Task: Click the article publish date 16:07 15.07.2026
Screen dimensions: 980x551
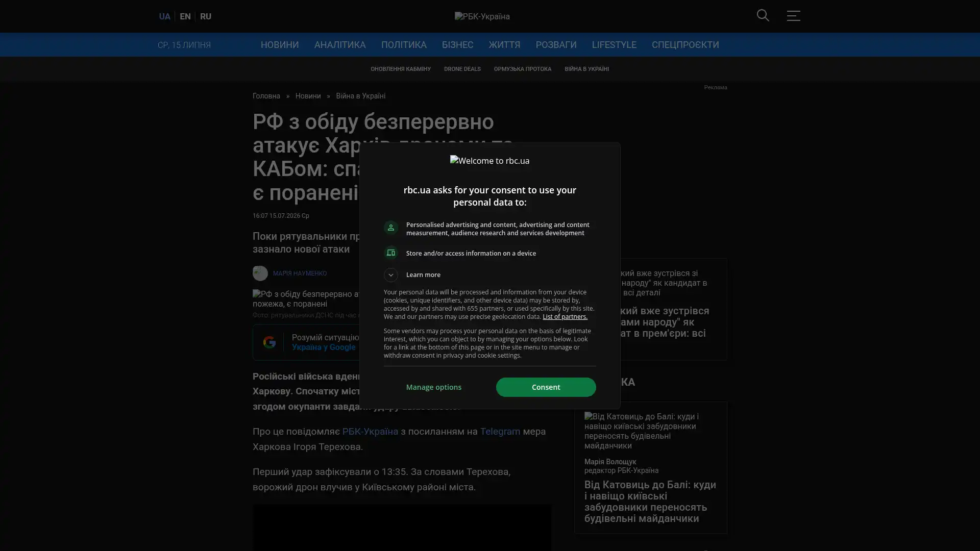Action: point(281,216)
